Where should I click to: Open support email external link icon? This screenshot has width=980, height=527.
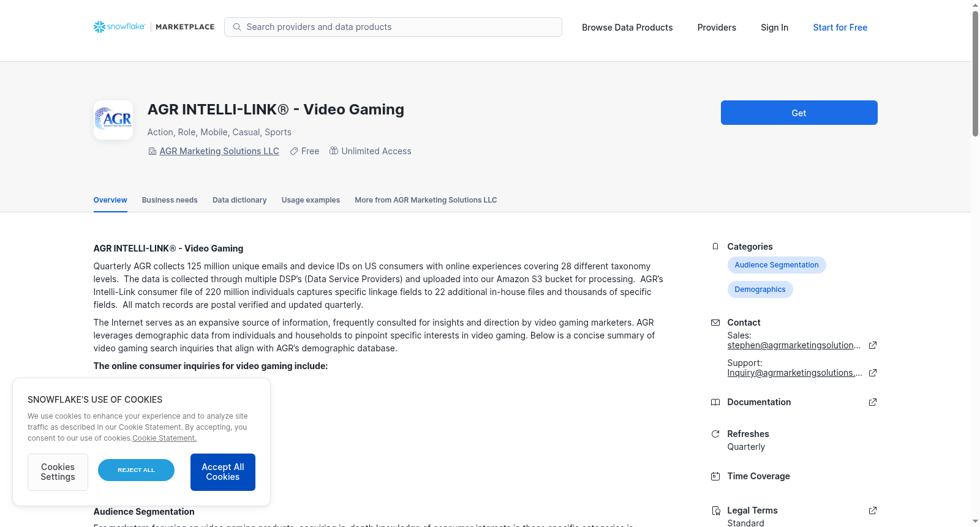[873, 373]
